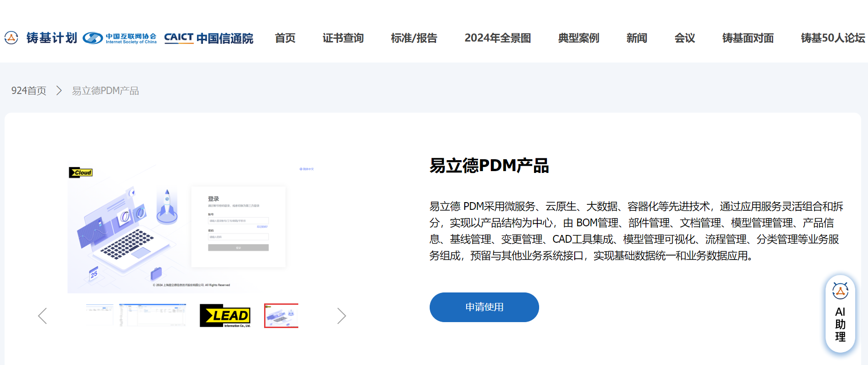The width and height of the screenshot is (868, 365).
Task: Show next thumbnails with right arrow
Action: pos(342,316)
